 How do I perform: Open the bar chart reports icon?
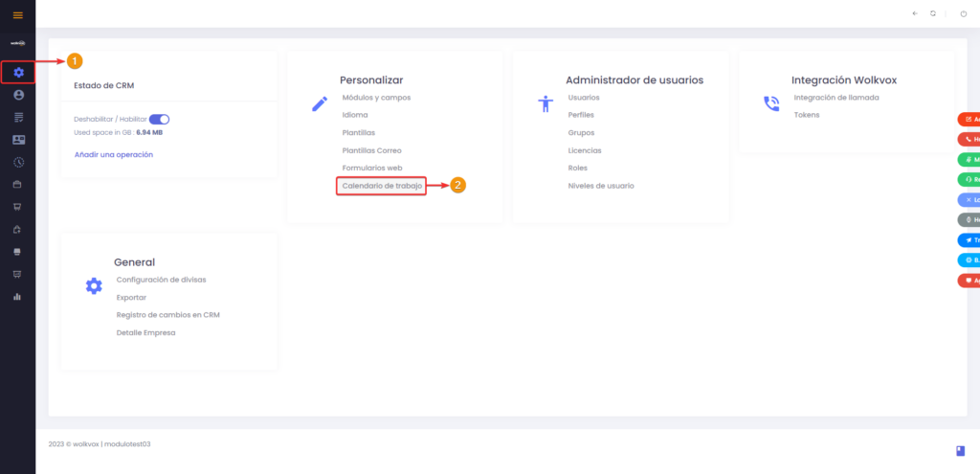click(17, 297)
